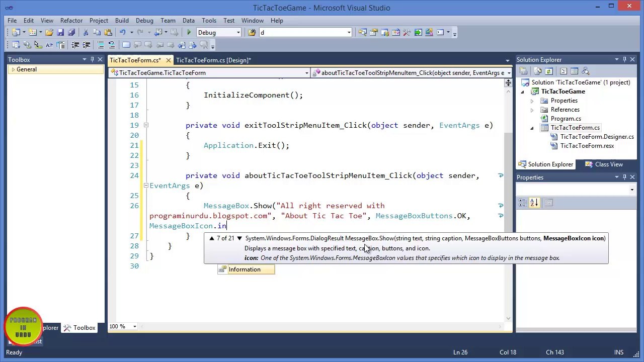Viewport: 644px width, 362px height.
Task: Click View Designer icon in Solution Explorer
Action: (x=575, y=71)
